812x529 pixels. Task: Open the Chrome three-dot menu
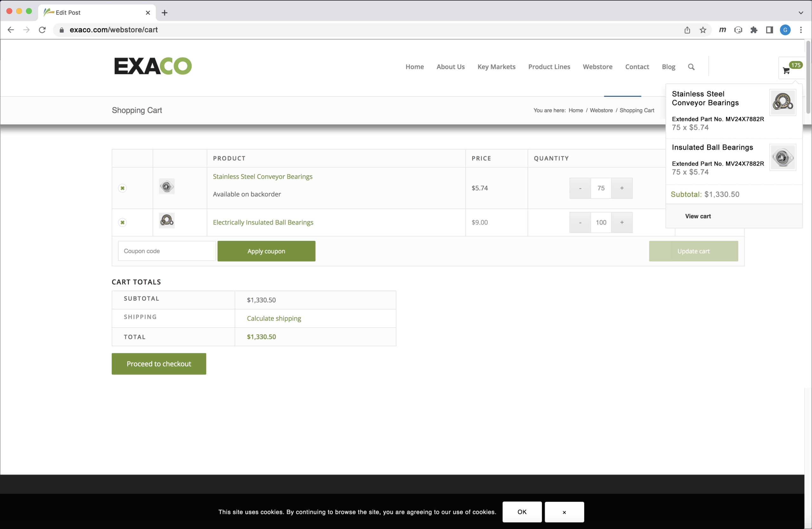tap(801, 30)
